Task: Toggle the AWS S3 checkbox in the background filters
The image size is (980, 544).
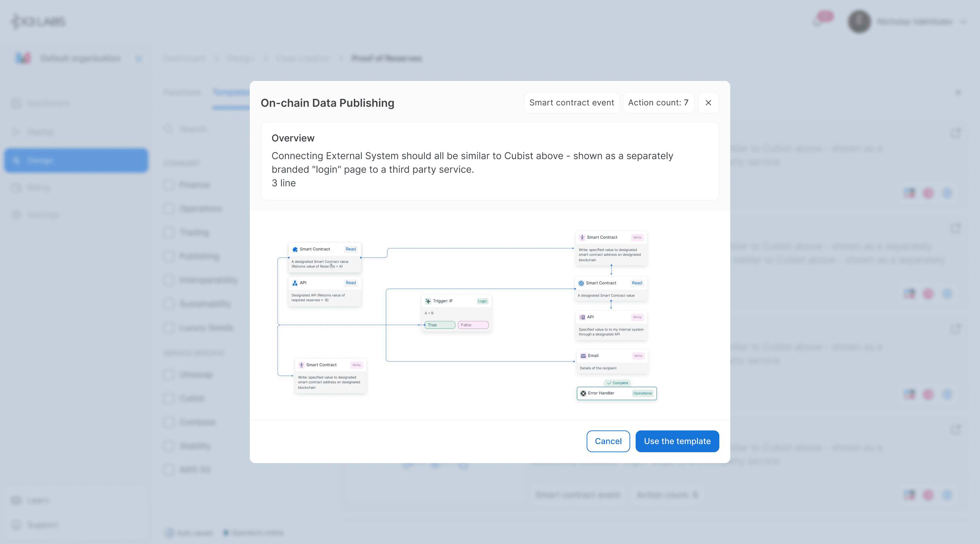Action: pyautogui.click(x=169, y=470)
